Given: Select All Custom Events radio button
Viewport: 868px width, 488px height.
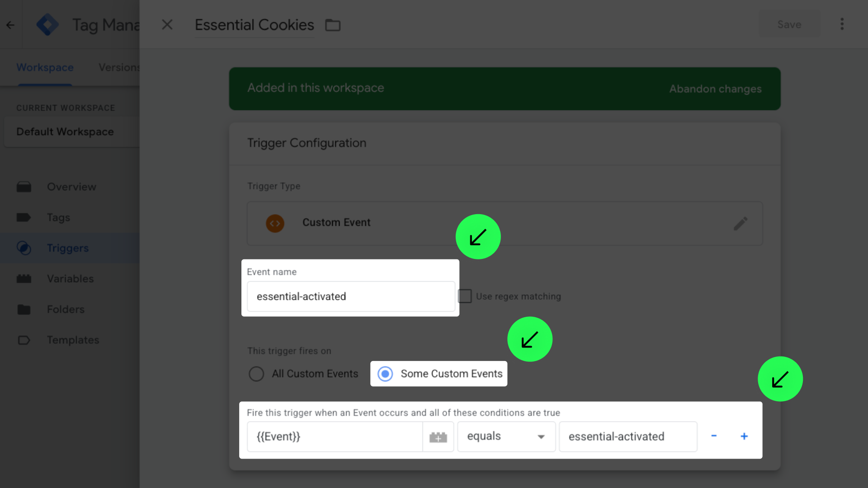Looking at the screenshot, I should pos(256,374).
